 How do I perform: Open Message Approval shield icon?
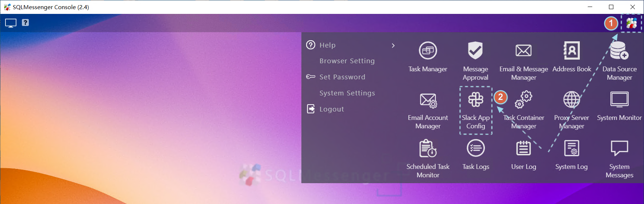pyautogui.click(x=475, y=50)
